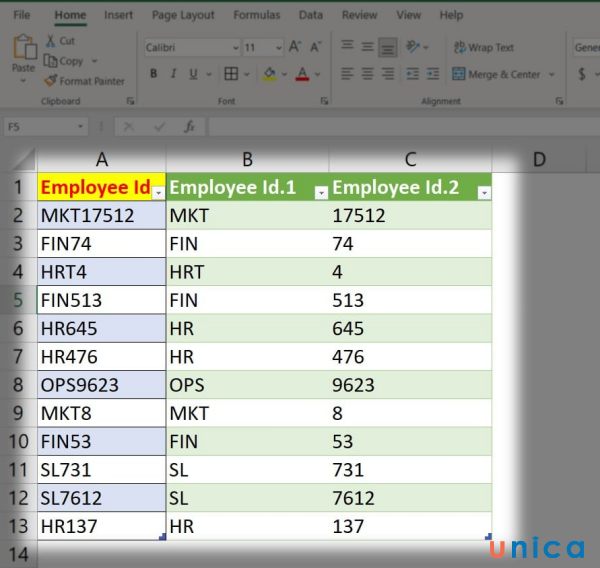Select row 8 header
The width and height of the screenshot is (600, 568).
coord(18,385)
